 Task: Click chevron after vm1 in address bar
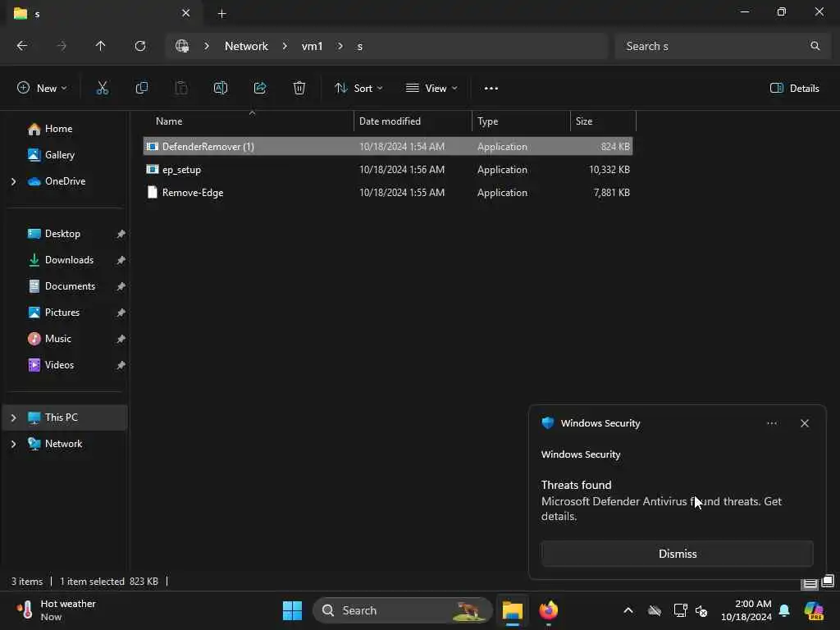[340, 46]
